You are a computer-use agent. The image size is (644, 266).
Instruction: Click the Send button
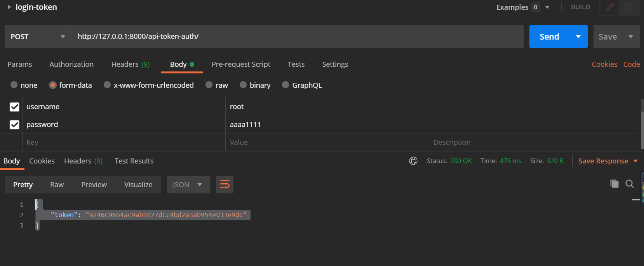pyautogui.click(x=549, y=37)
